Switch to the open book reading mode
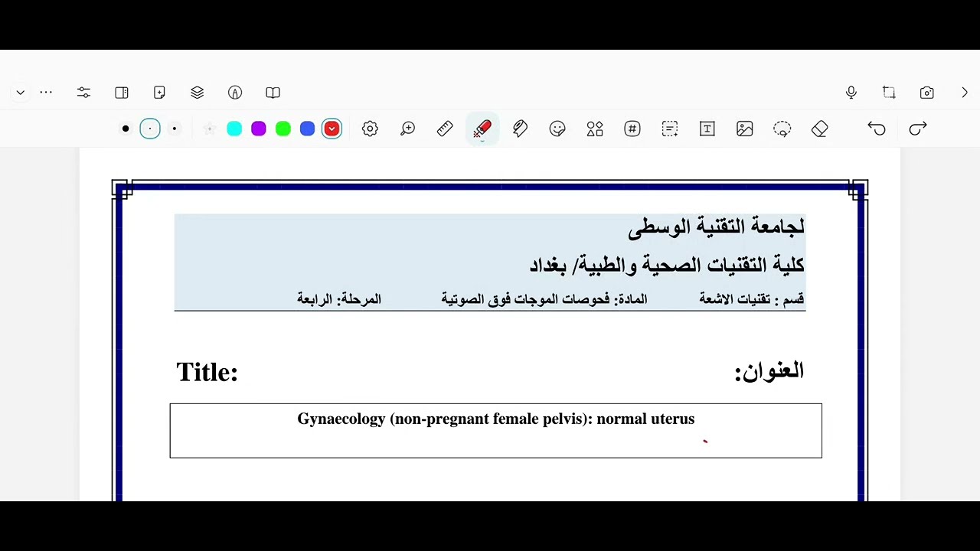 (273, 93)
